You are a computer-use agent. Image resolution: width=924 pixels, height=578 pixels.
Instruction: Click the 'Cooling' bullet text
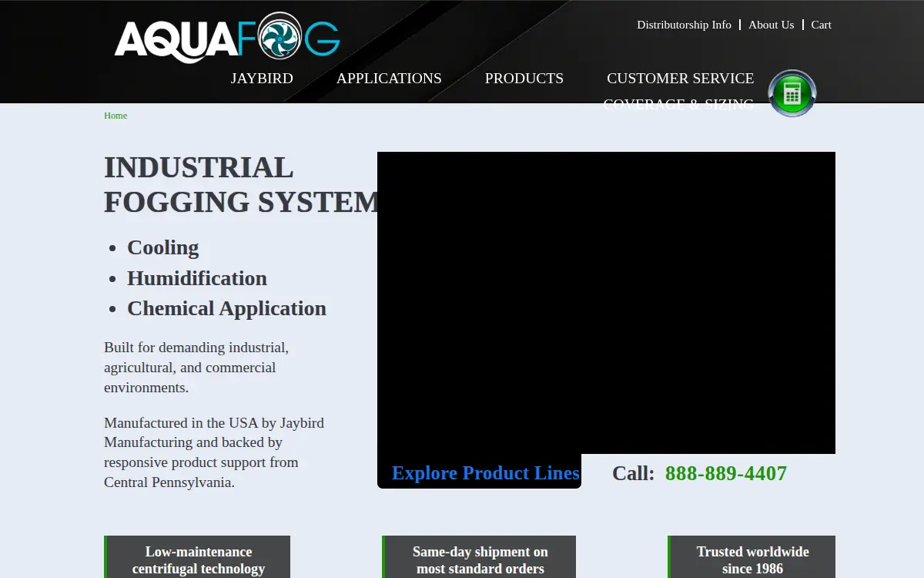click(163, 247)
